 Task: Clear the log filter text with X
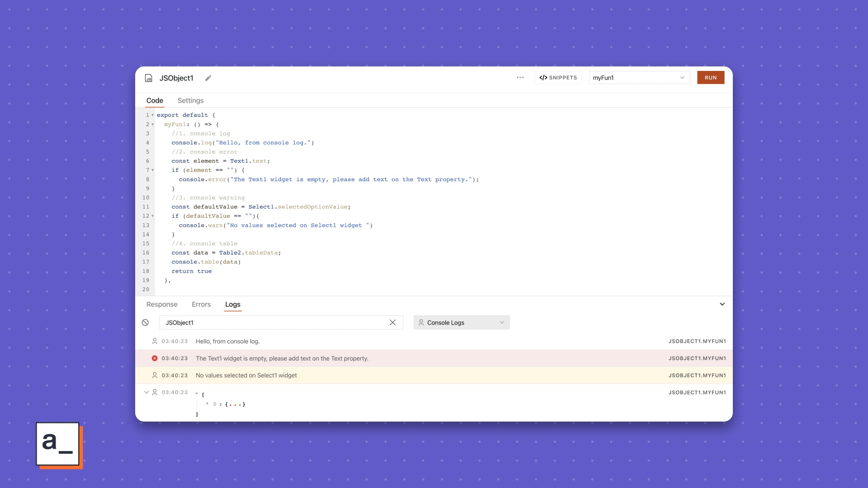coord(392,323)
